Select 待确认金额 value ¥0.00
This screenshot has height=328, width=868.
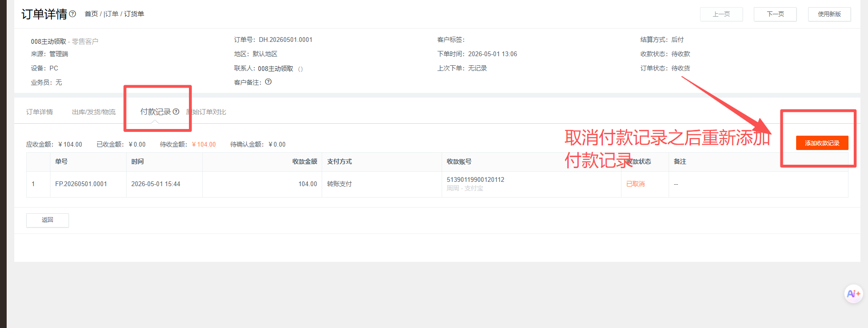[x=277, y=144]
